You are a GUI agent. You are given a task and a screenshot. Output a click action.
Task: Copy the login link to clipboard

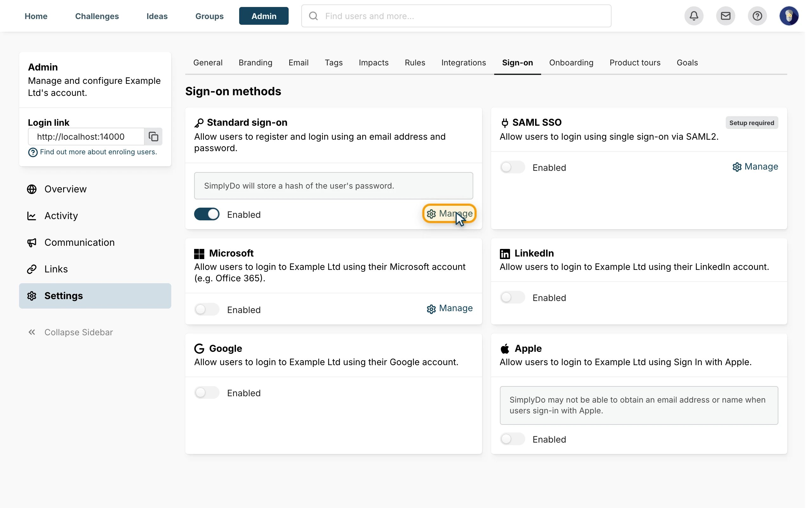coord(153,137)
